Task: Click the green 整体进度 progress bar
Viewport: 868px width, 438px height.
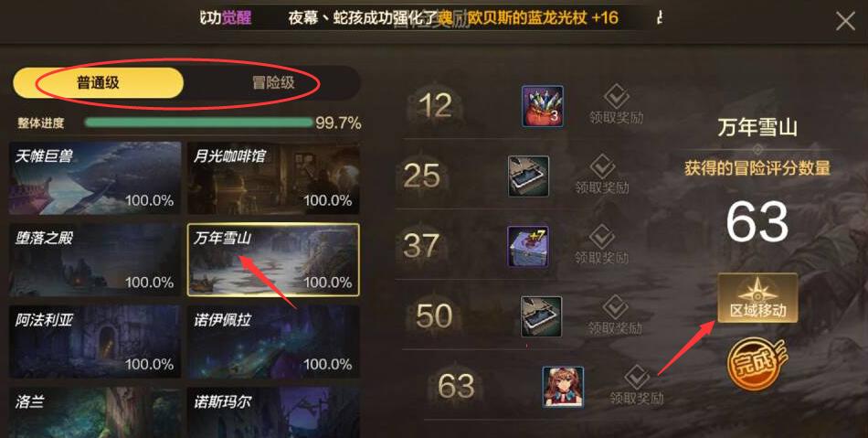Action: 199,123
